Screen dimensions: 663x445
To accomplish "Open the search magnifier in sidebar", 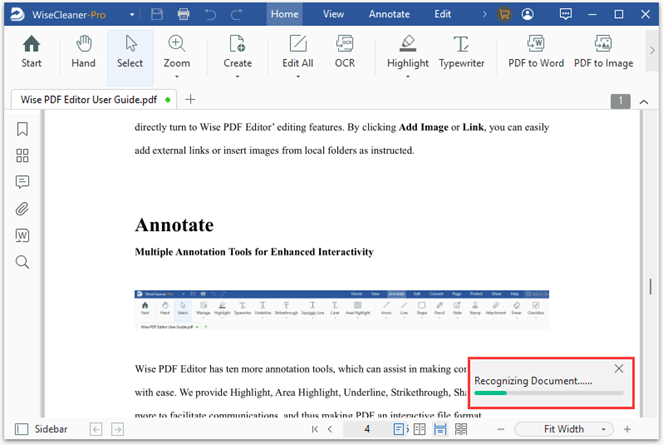I will (22, 262).
